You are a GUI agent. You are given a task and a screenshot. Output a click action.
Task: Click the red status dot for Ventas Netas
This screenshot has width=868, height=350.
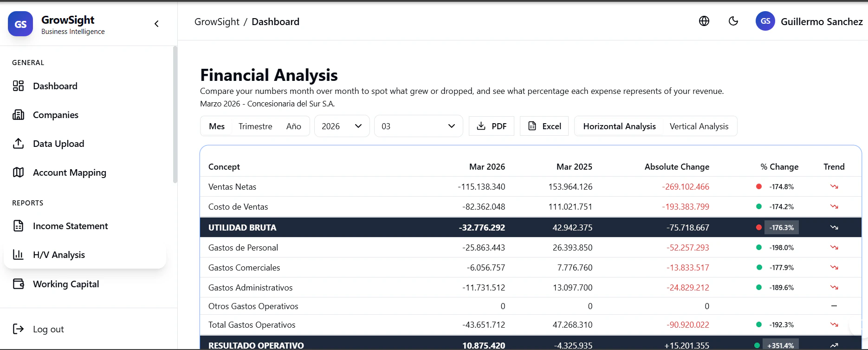point(759,186)
